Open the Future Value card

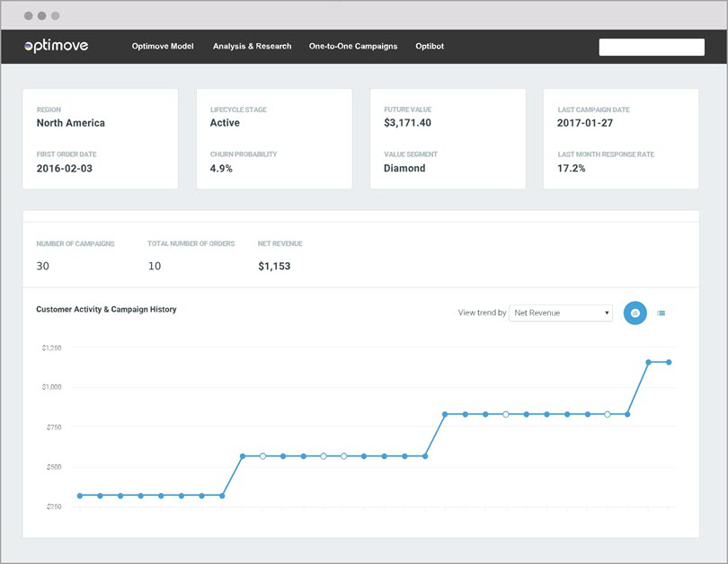click(x=448, y=138)
